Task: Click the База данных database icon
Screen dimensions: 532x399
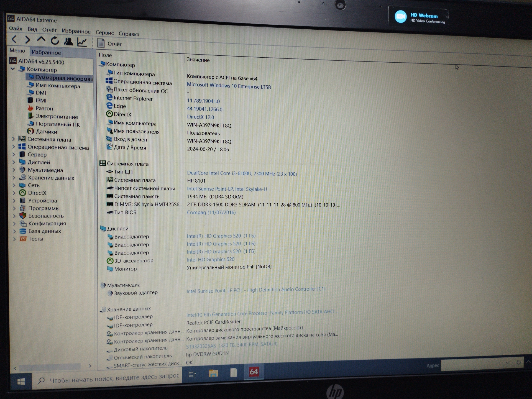Action: coord(23,231)
